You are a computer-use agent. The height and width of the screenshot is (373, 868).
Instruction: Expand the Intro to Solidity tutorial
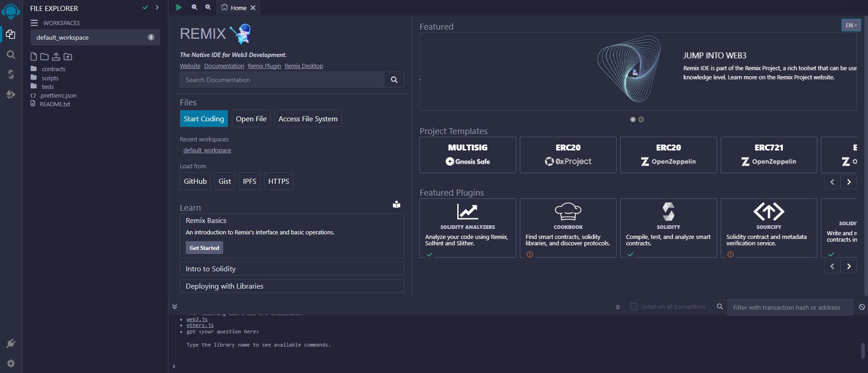pos(292,269)
